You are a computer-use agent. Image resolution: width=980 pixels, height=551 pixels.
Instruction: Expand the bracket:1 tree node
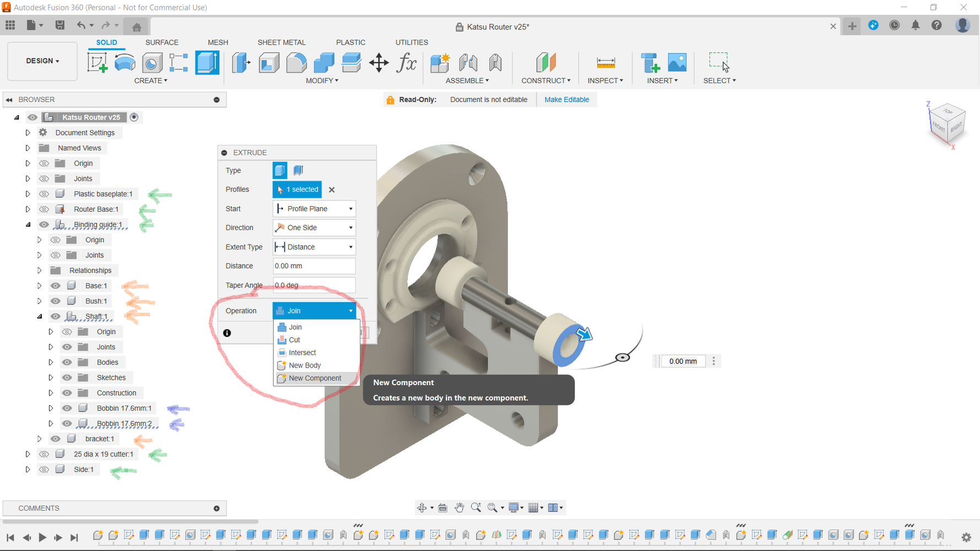[40, 439]
